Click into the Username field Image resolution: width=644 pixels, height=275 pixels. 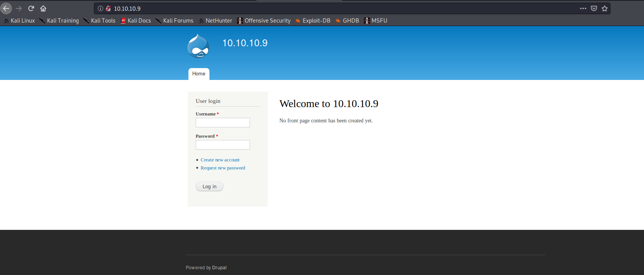222,122
